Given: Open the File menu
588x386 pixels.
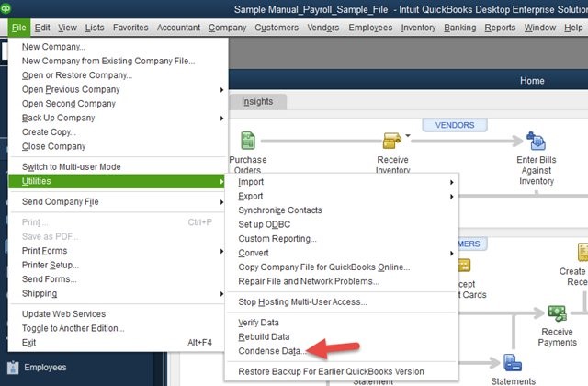Looking at the screenshot, I should click(18, 28).
